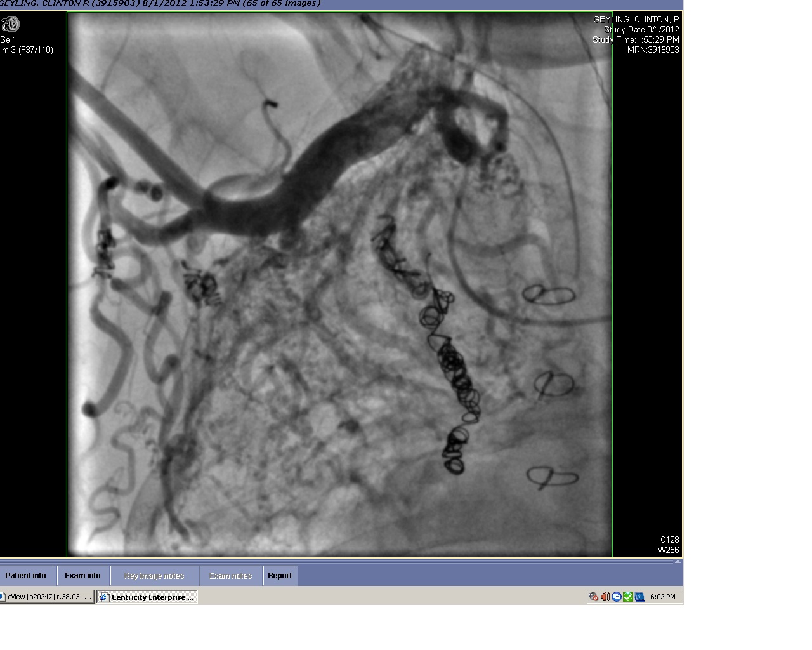Open the Exam info tab

[82, 576]
